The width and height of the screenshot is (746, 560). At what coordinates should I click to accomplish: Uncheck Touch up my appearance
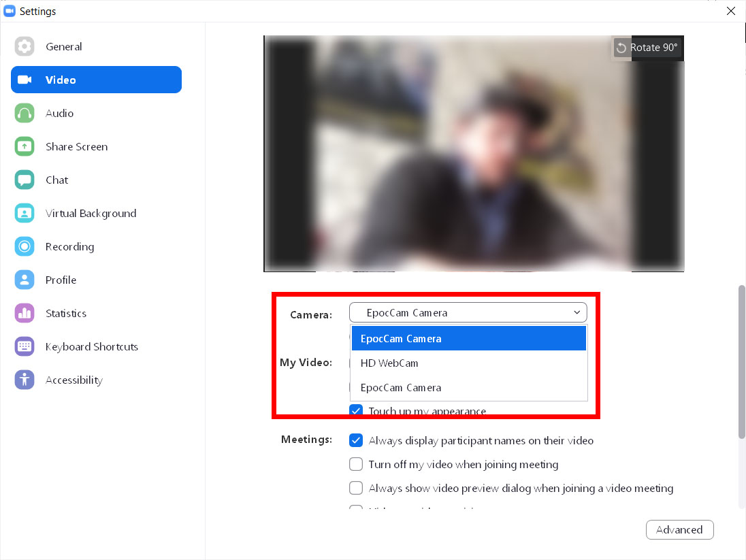pos(356,410)
